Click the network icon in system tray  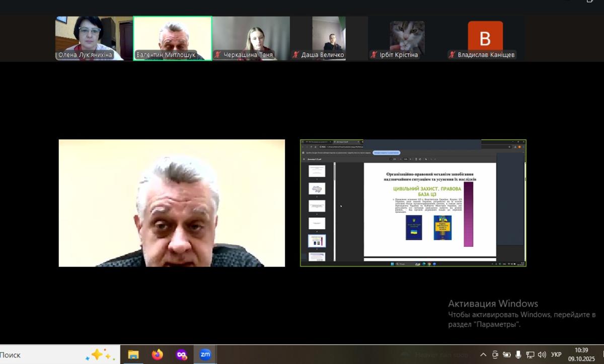[x=530, y=354]
